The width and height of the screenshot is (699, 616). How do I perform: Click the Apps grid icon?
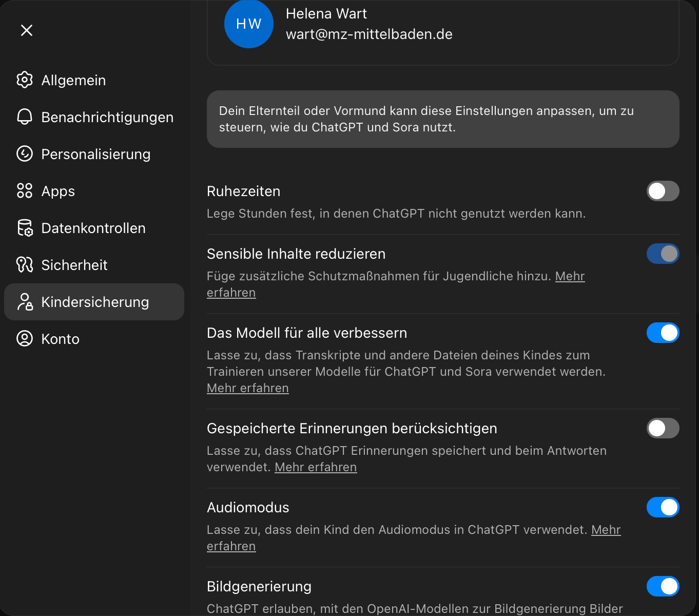pos(25,191)
